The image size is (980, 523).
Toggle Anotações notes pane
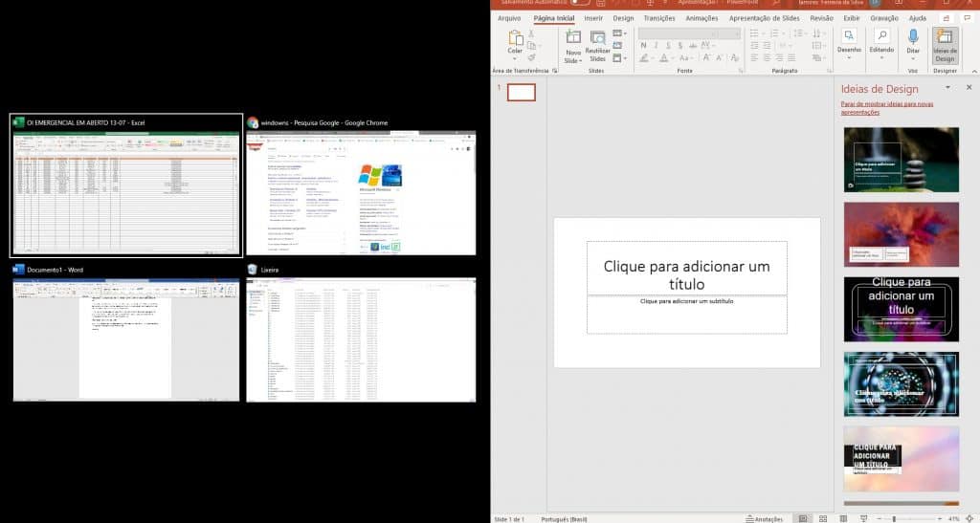point(764,518)
